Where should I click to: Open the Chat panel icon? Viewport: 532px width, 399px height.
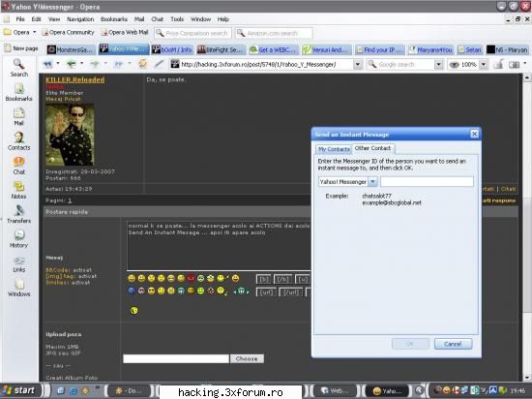[18, 166]
